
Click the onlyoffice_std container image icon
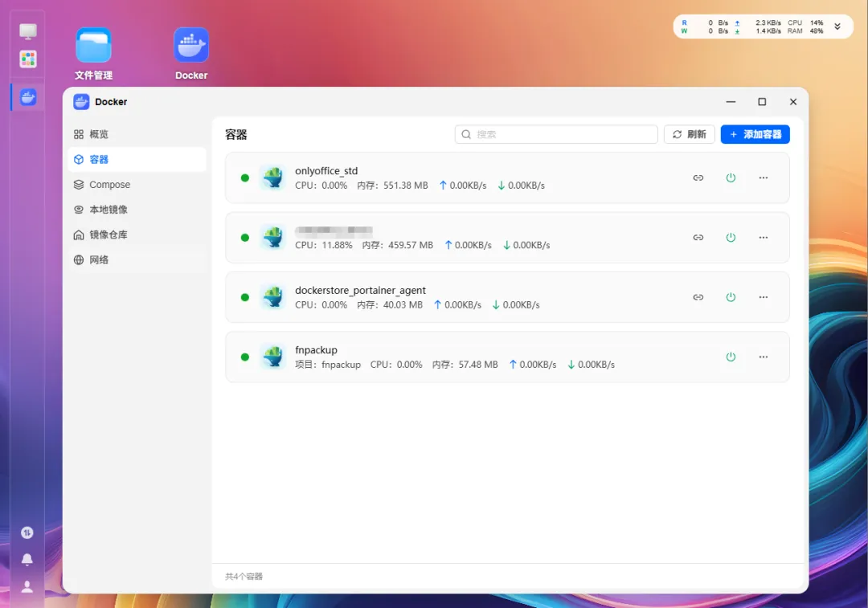coord(273,178)
